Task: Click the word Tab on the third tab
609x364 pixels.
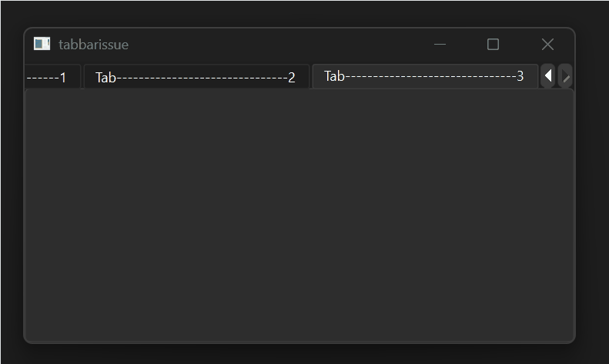Action: coord(334,76)
